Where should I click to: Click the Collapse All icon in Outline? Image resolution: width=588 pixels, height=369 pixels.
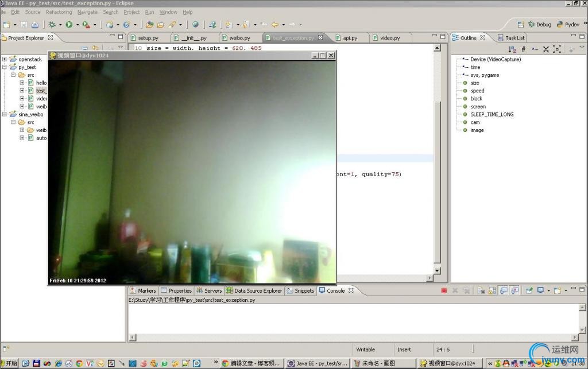546,49
